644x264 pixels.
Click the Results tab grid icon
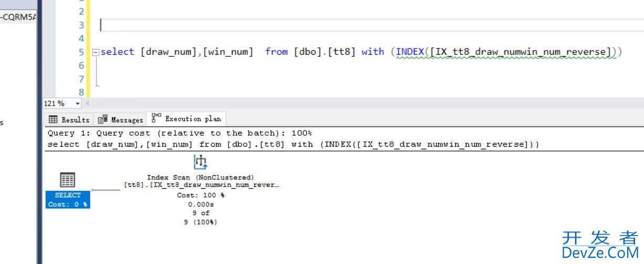53,119
